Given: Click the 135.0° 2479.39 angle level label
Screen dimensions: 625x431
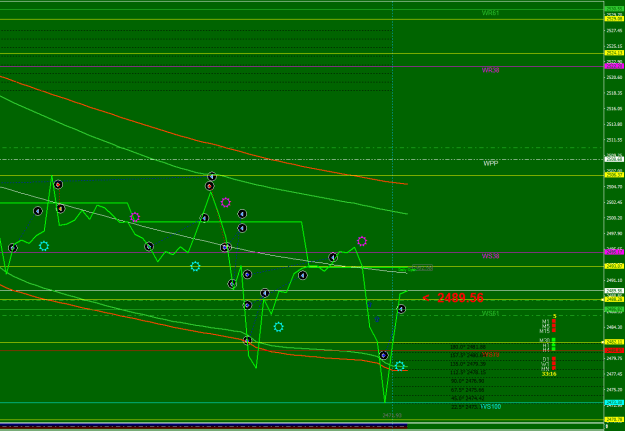Looking at the screenshot, I should pyautogui.click(x=468, y=364).
